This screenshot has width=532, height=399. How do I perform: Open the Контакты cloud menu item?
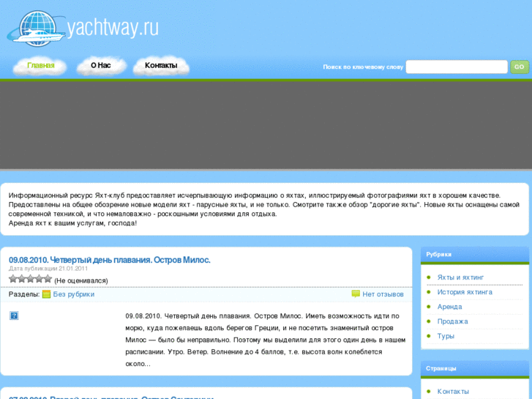[x=161, y=65]
